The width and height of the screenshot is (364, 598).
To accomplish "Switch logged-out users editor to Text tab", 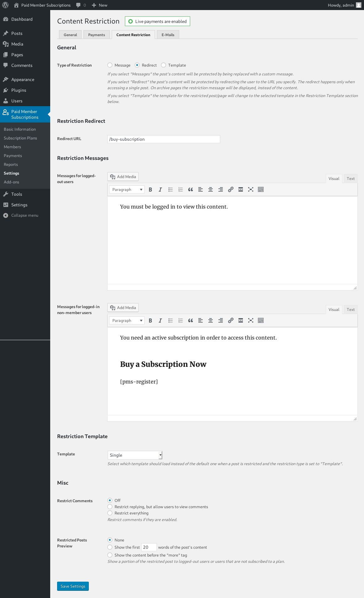I will click(351, 178).
